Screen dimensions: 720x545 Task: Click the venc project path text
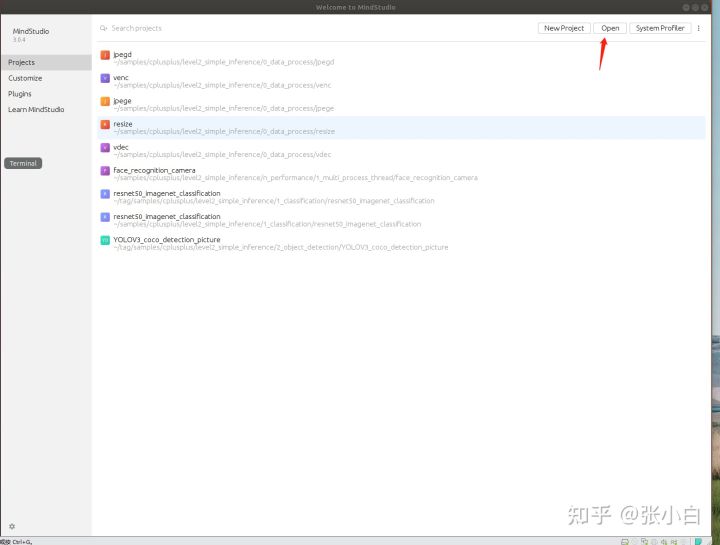click(x=222, y=85)
